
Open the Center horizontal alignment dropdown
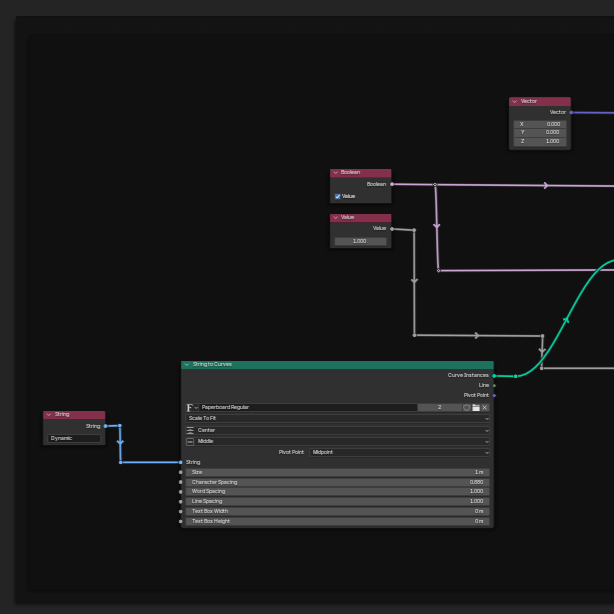pos(338,430)
